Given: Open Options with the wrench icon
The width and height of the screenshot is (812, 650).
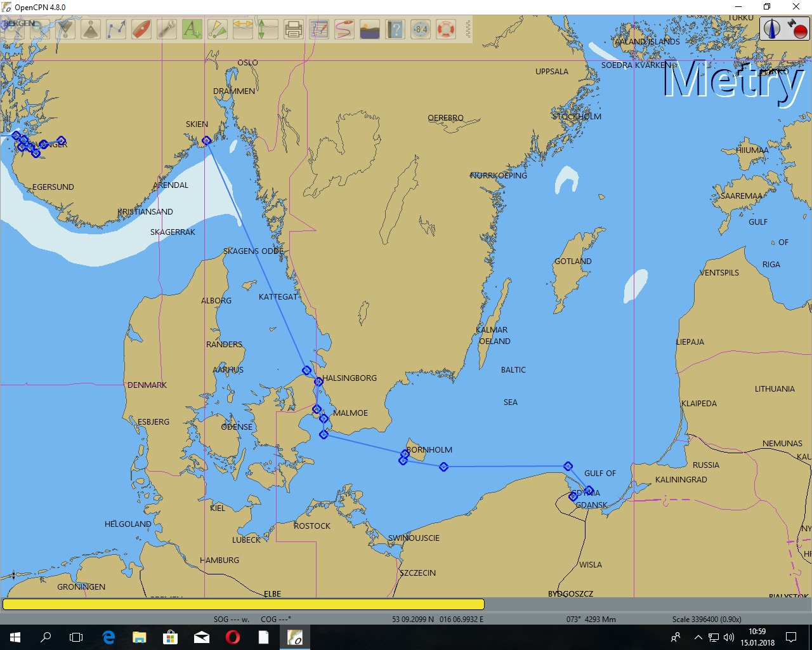Looking at the screenshot, I should click(167, 29).
